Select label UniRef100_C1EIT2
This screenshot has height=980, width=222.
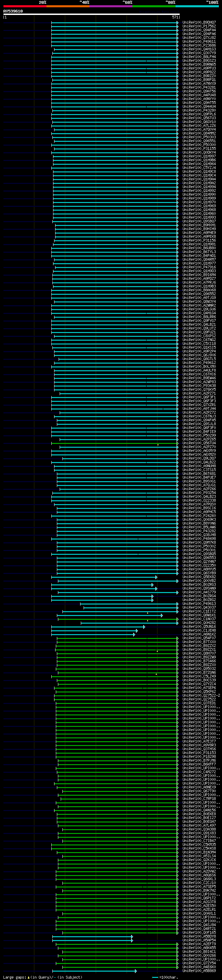click(x=199, y=611)
